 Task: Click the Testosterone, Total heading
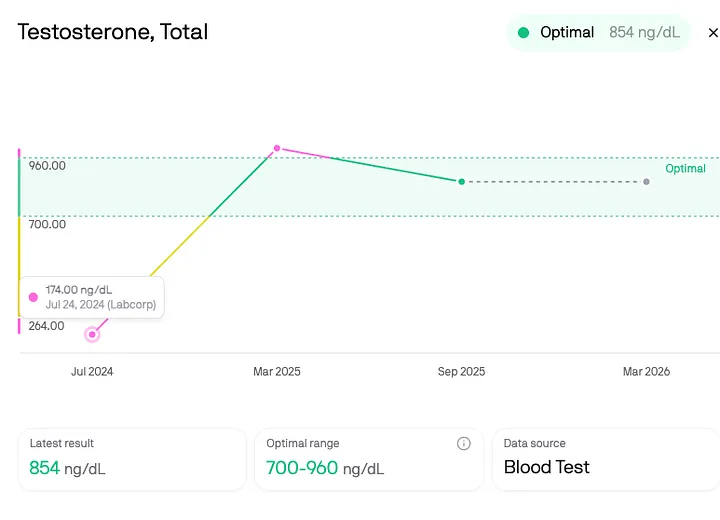[113, 32]
